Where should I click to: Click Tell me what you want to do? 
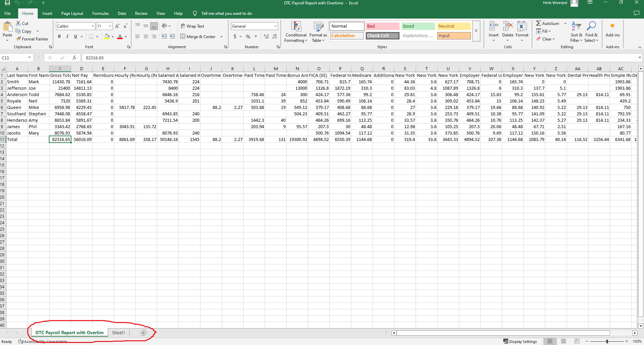click(226, 13)
